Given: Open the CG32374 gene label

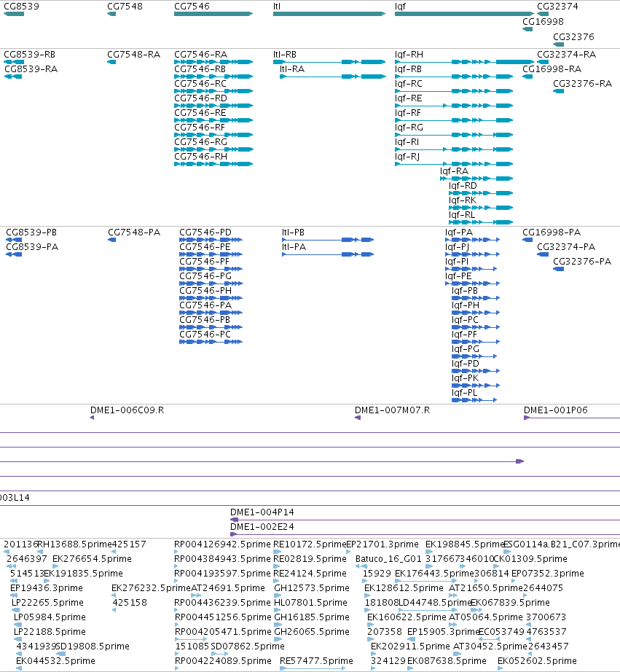Looking at the screenshot, I should click(557, 7).
